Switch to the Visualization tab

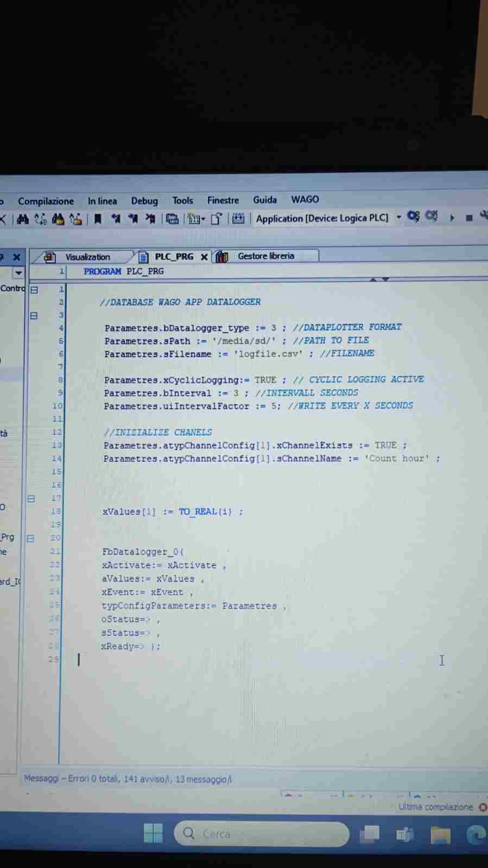[87, 257]
